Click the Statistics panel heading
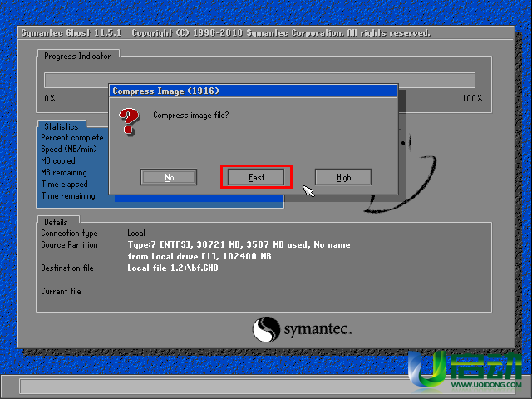 (62, 126)
